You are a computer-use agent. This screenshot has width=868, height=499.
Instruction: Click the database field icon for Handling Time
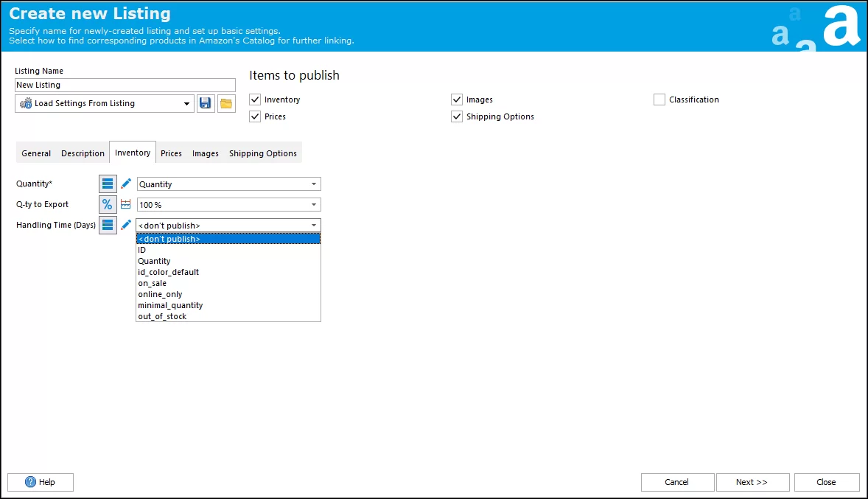click(x=108, y=225)
